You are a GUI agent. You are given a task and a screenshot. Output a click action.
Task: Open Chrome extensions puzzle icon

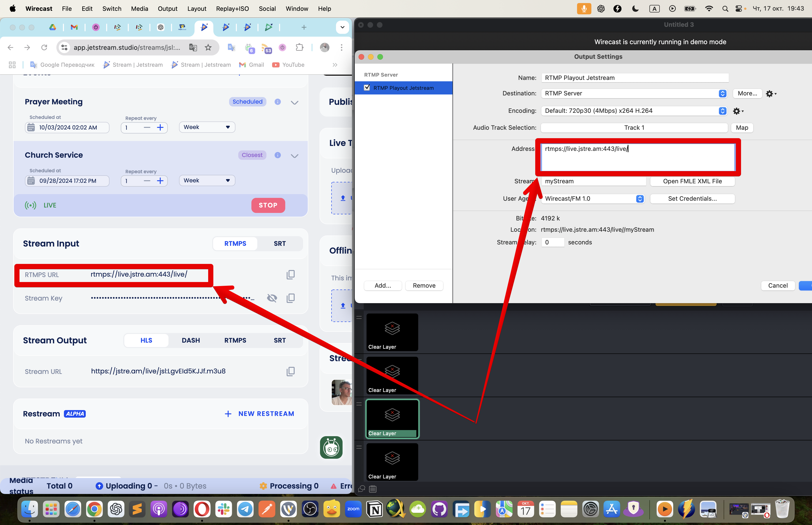click(299, 47)
